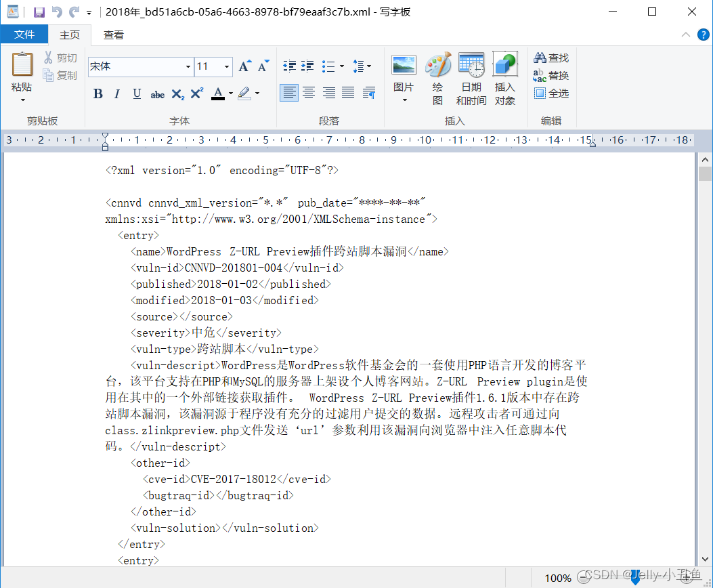Click the bullet list icon

click(x=328, y=66)
